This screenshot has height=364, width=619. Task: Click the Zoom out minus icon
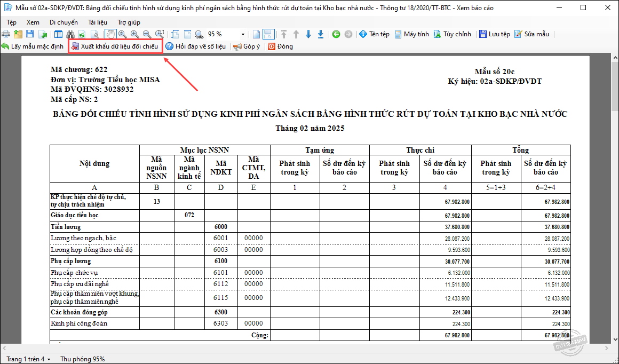click(146, 34)
